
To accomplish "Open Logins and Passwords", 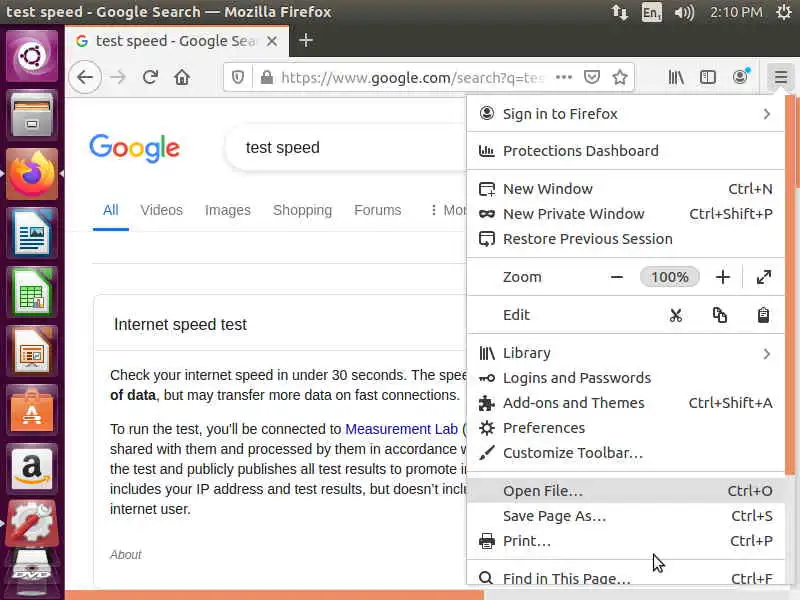I will [x=626, y=378].
